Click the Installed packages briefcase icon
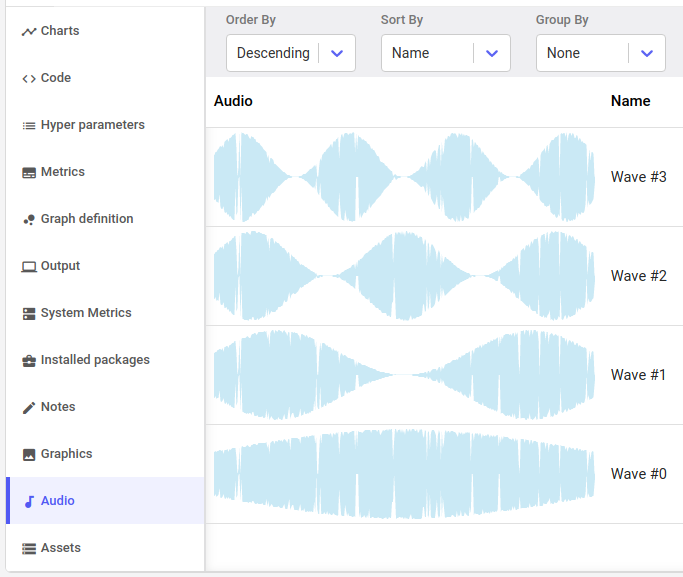 tap(29, 361)
